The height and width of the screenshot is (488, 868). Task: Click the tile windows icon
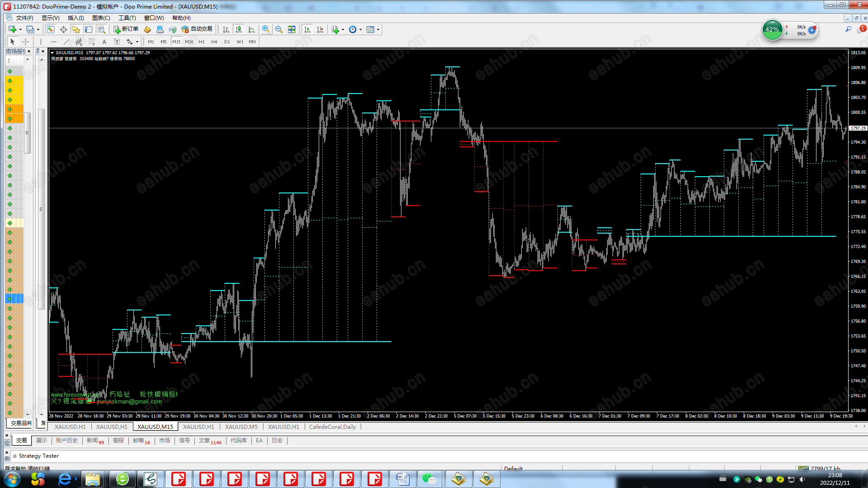point(292,29)
